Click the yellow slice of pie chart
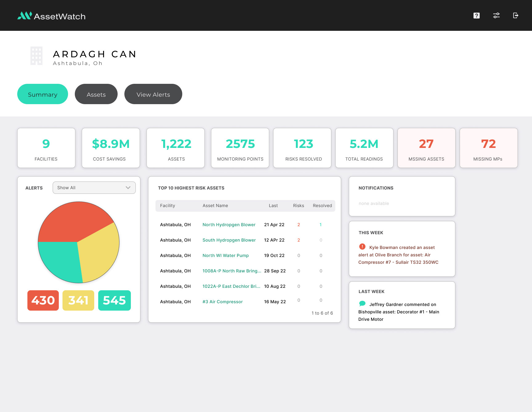The image size is (532, 412). pos(99,253)
